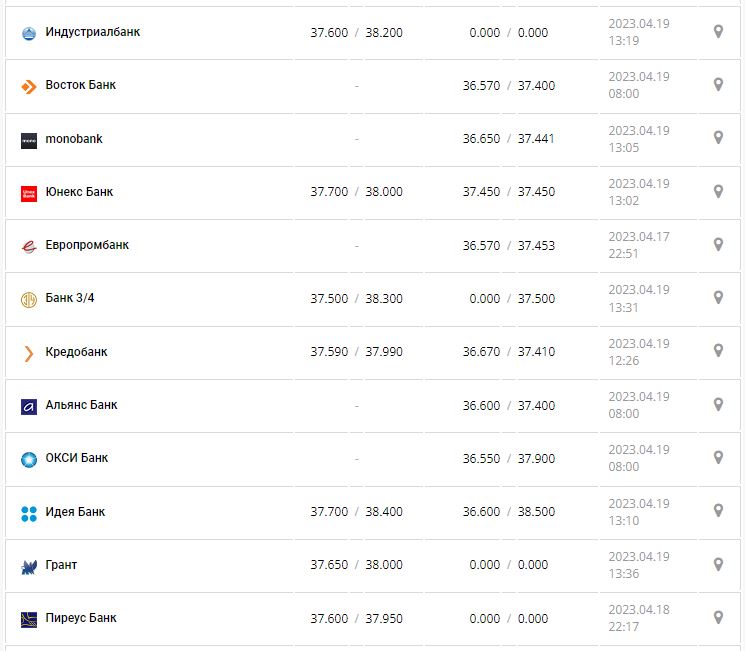Open Кредобанк bank page link
This screenshot has height=651, width=745.
tap(76, 352)
